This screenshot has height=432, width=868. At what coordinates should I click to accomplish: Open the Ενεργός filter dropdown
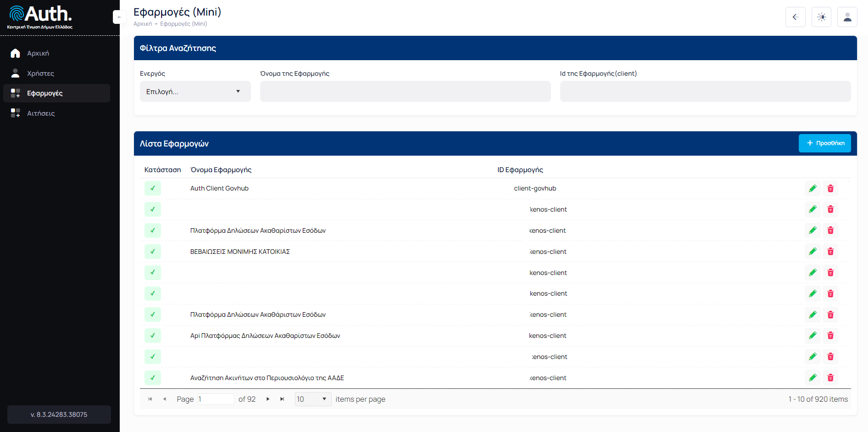tap(195, 91)
